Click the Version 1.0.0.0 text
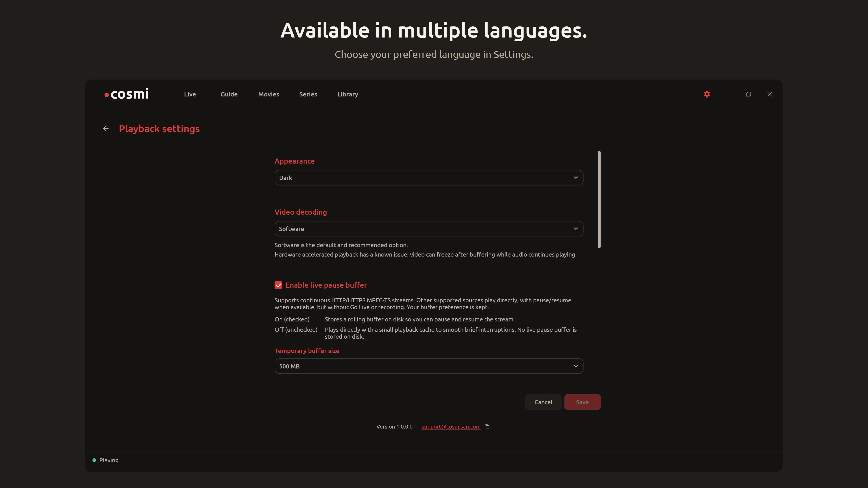Screen dimensions: 868x488 394,427
